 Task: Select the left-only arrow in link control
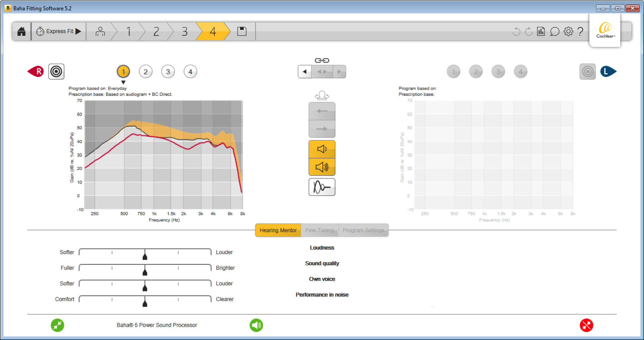(x=305, y=72)
